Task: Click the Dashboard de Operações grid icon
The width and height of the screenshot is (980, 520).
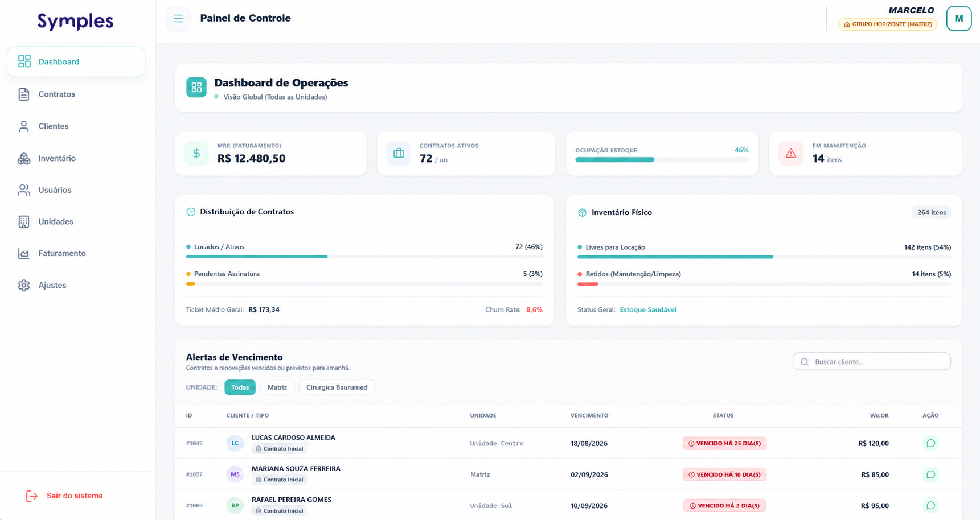Action: (196, 87)
